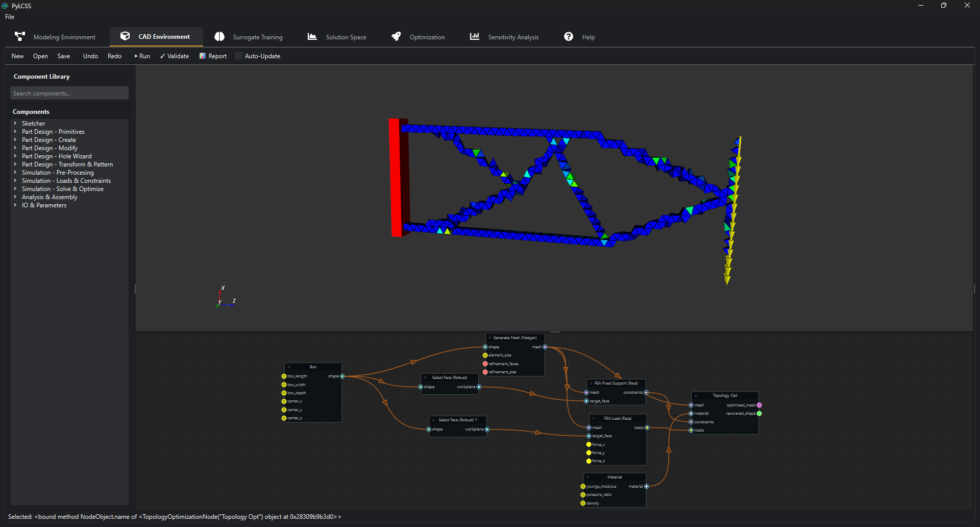The image size is (980, 527).
Task: Click the Report document icon
Action: tap(203, 56)
